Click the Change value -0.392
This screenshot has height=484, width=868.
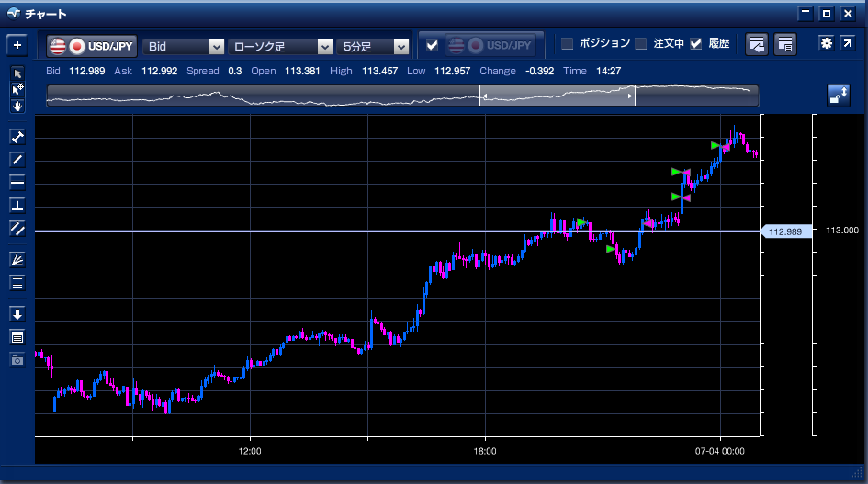540,71
